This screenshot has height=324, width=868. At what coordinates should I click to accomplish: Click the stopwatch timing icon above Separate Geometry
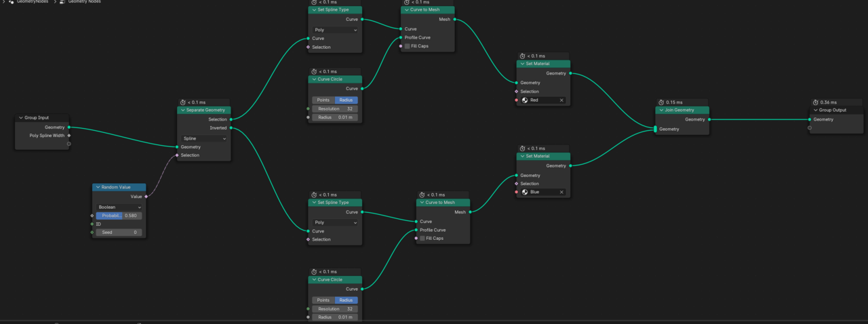(x=182, y=102)
